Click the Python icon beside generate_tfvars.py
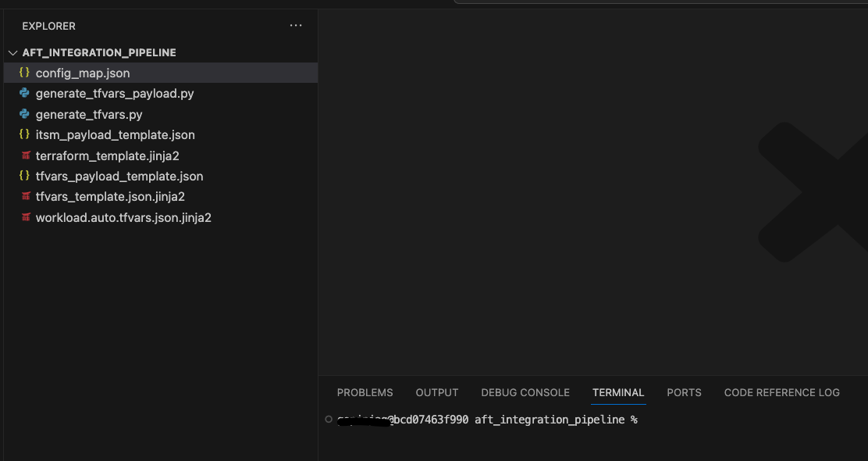 pyautogui.click(x=26, y=114)
